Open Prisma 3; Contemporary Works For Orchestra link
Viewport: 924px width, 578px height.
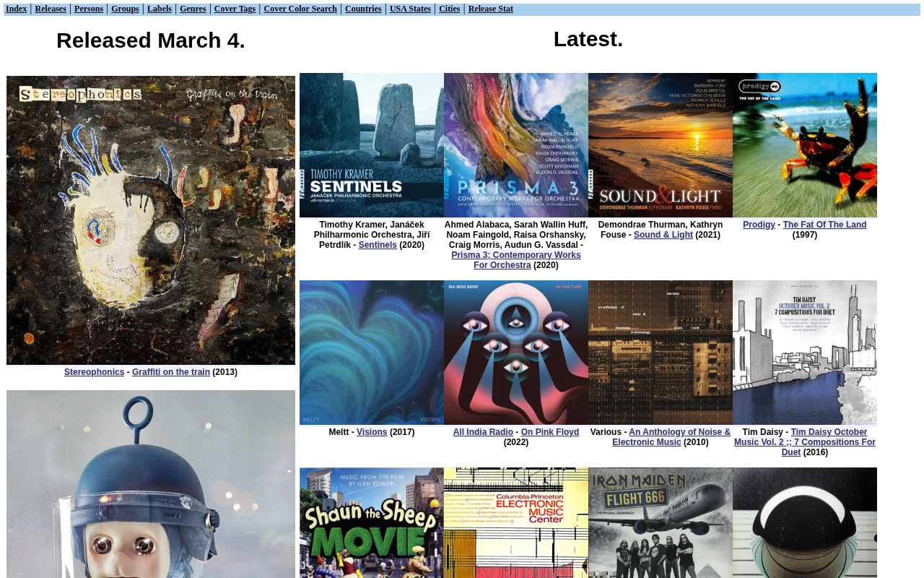click(516, 260)
